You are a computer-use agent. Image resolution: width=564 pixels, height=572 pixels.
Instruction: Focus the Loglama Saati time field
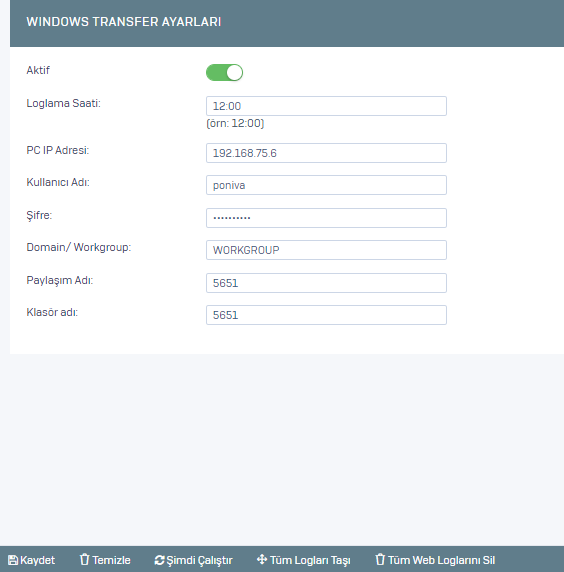point(326,106)
